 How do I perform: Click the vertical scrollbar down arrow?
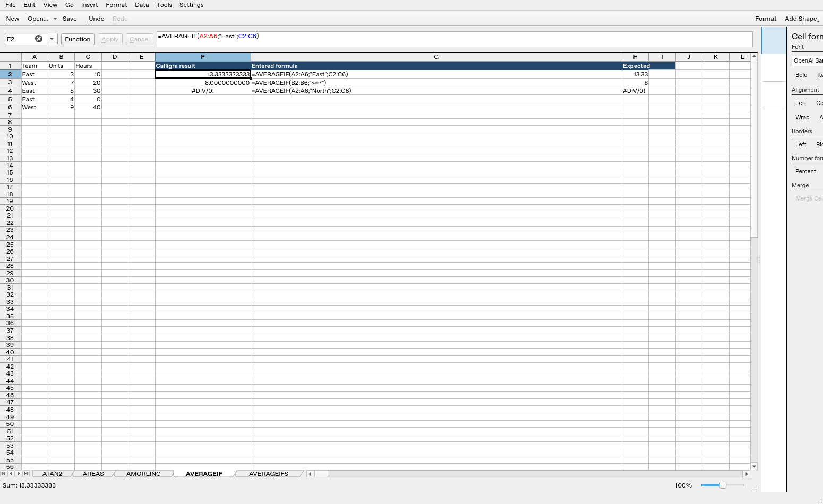point(754,466)
